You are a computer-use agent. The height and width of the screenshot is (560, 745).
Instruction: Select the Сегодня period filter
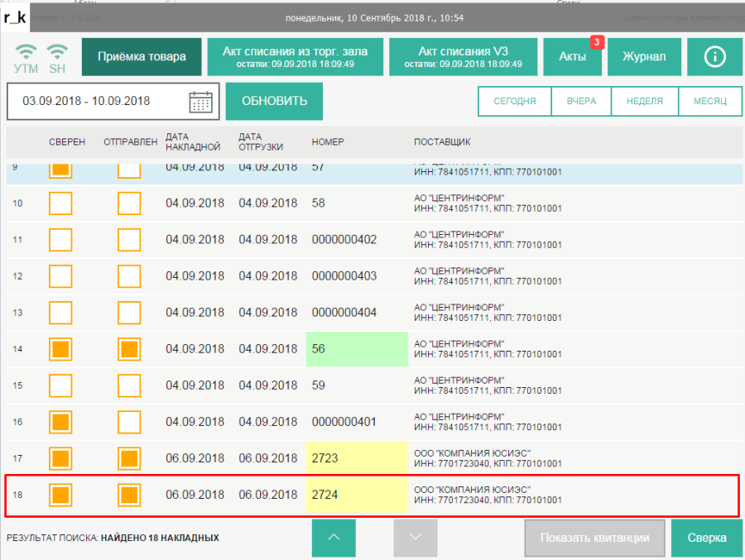(x=514, y=102)
